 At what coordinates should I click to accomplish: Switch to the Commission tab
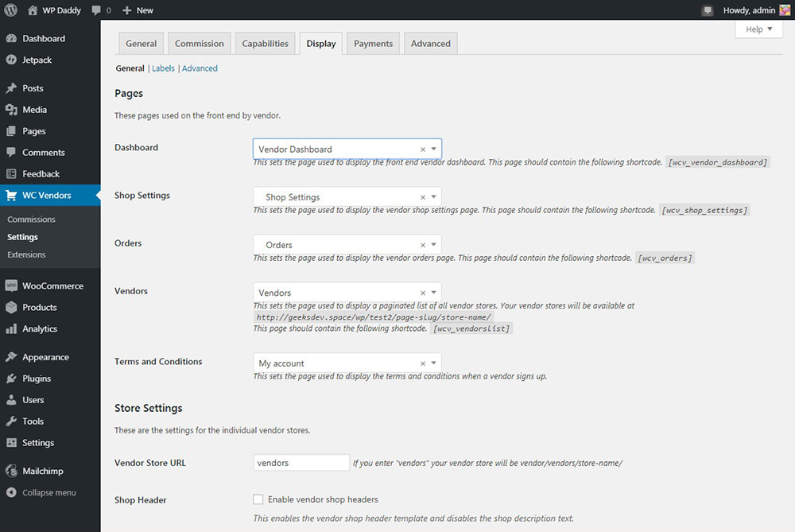[200, 44]
